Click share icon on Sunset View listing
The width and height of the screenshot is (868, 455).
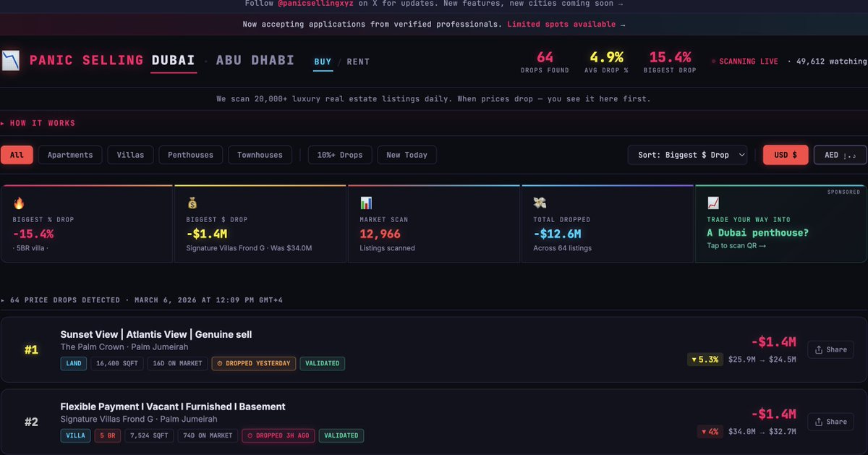[819, 349]
